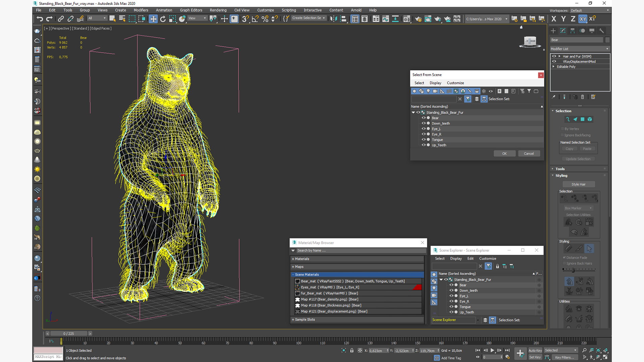
Task: Open the Create Selection Set dropdown
Action: [x=309, y=18]
